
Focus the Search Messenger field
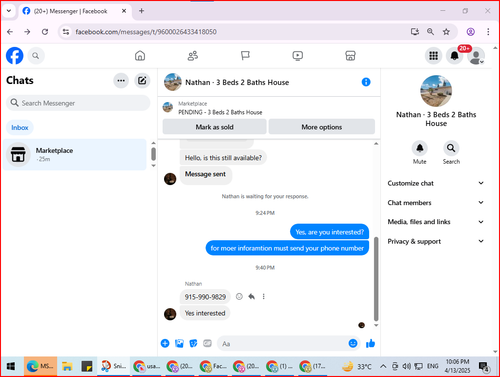click(78, 103)
